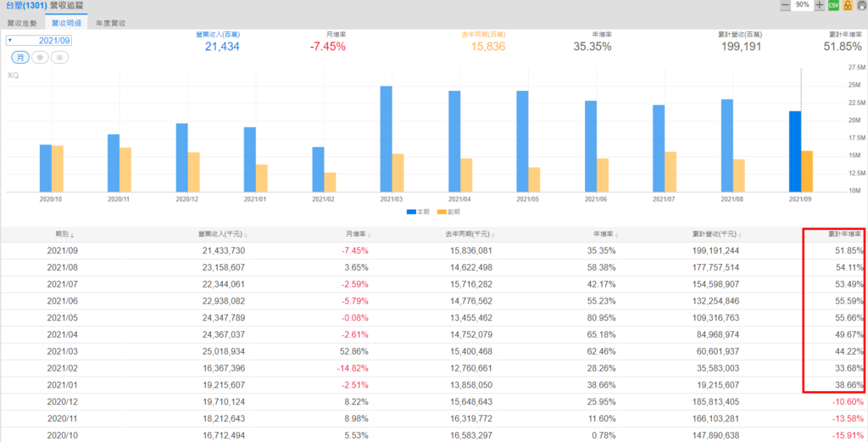The height and width of the screenshot is (442, 868).
Task: Click the summary -7.45% monthly growth
Action: coord(328,47)
